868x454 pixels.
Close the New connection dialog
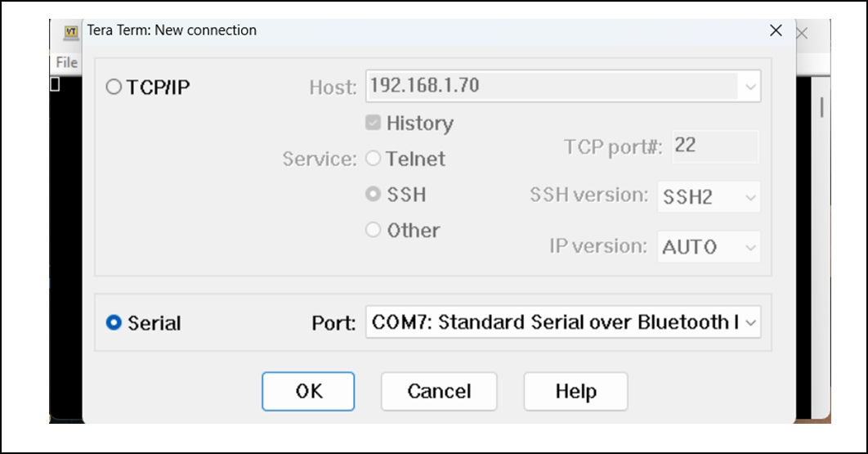point(776,31)
